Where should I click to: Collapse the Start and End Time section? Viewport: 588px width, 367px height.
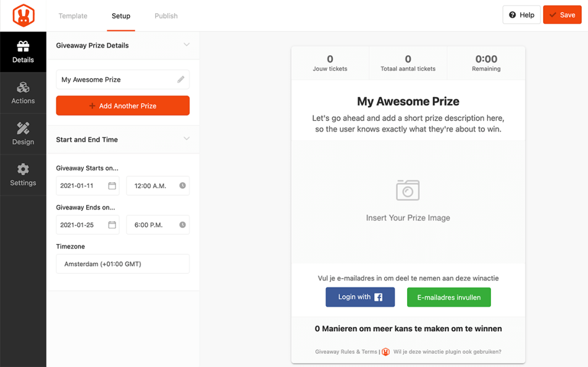click(x=186, y=139)
